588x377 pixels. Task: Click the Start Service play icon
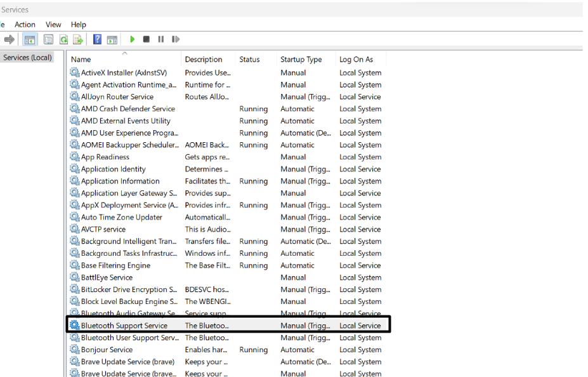click(x=133, y=39)
